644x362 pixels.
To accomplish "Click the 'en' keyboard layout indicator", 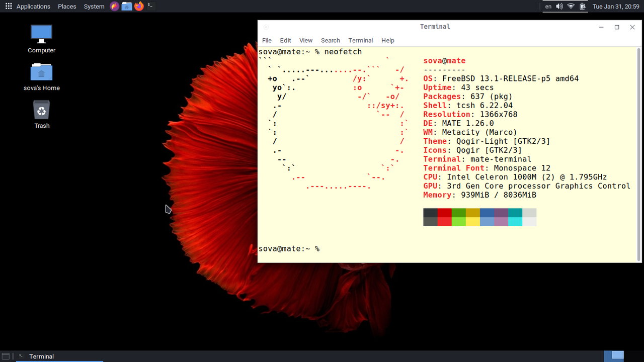I will click(x=548, y=7).
